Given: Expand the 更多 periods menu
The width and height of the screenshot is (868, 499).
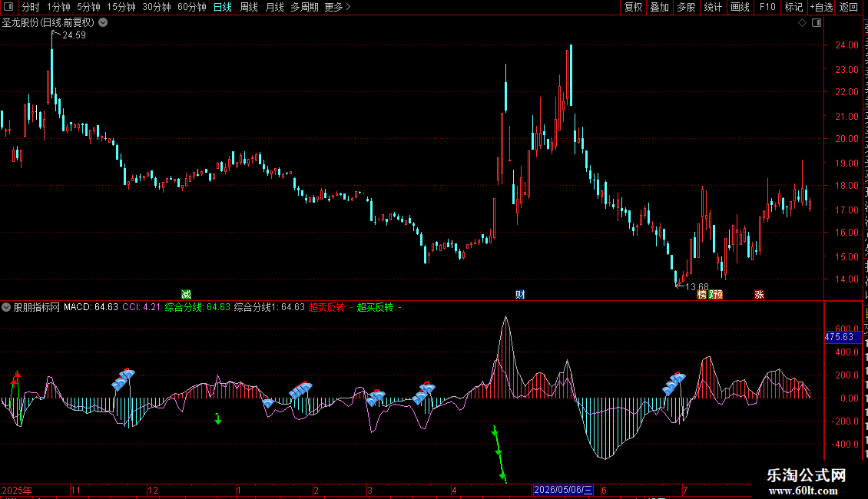Looking at the screenshot, I should point(338,7).
